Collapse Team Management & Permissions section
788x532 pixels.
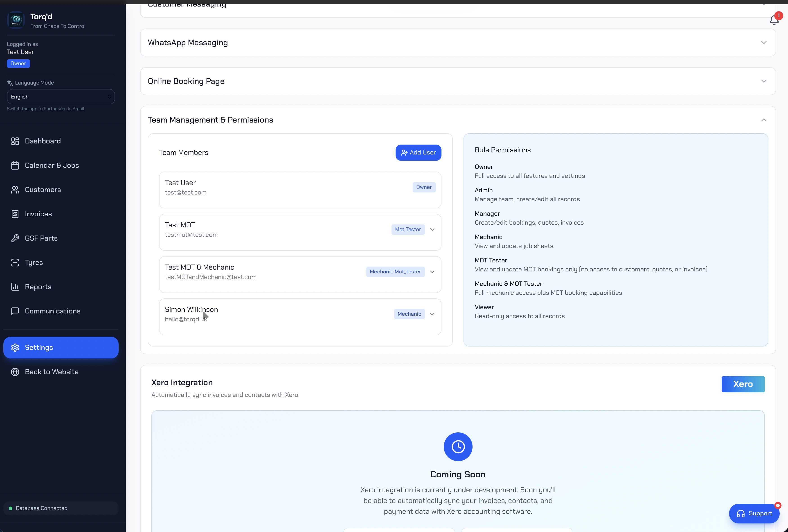[x=764, y=120]
